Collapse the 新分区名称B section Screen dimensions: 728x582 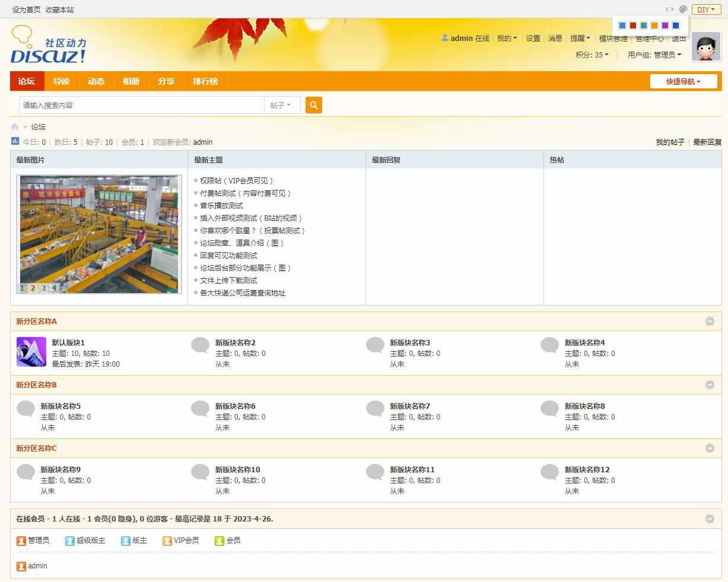click(x=710, y=384)
